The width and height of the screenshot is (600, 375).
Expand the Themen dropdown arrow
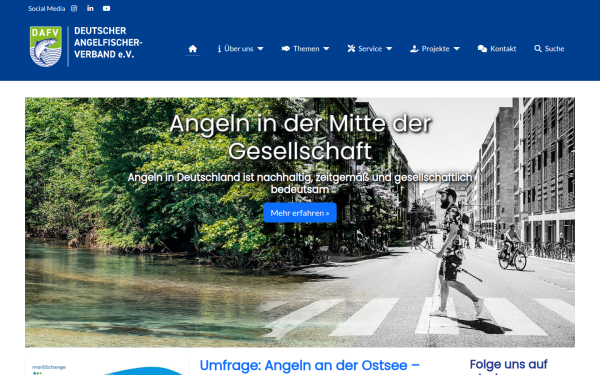coord(326,49)
